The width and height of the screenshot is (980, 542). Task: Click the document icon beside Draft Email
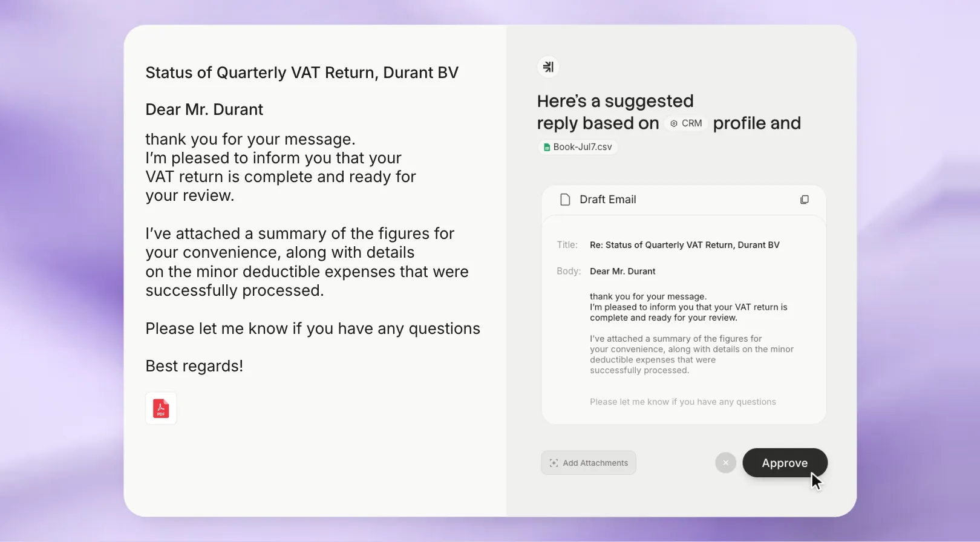[x=565, y=200]
